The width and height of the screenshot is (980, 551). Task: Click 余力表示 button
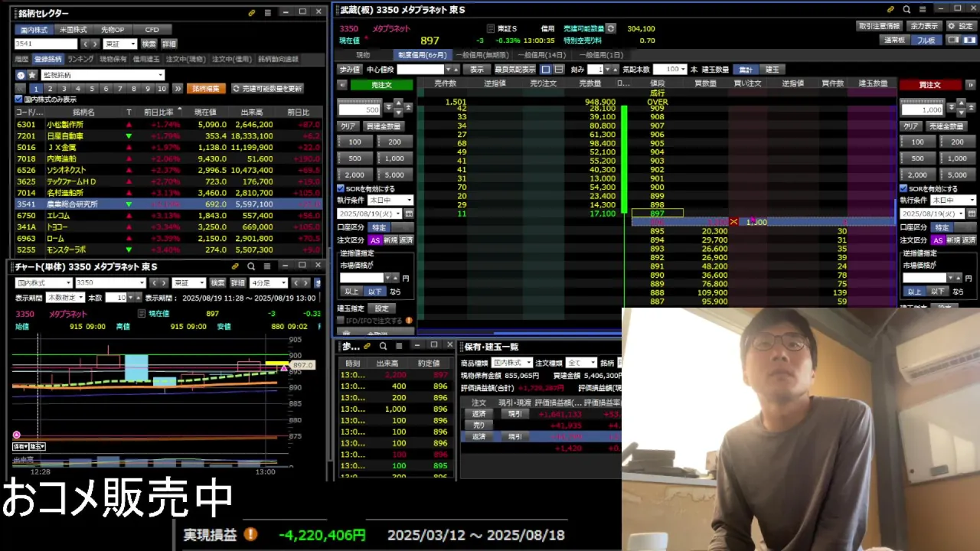(x=925, y=26)
